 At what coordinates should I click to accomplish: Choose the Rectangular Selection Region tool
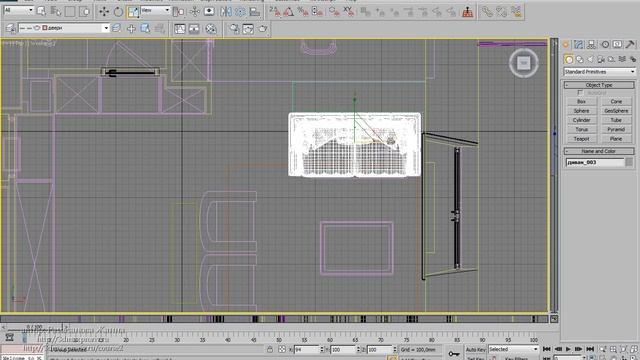coord(70,12)
